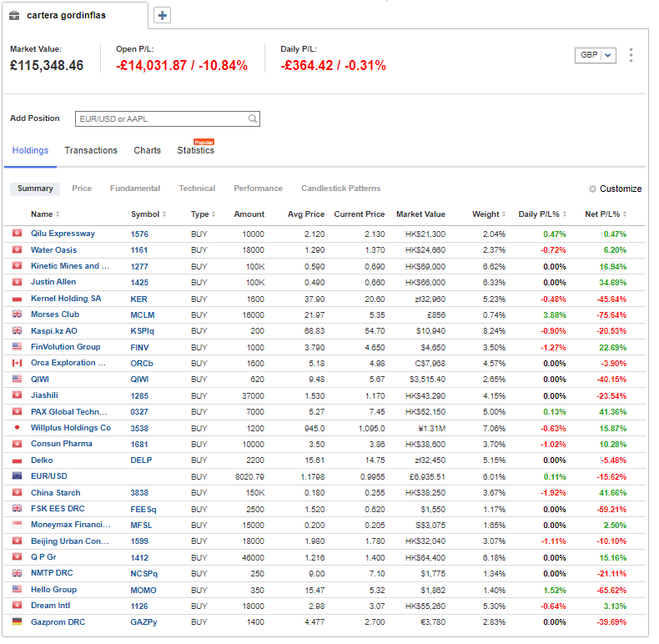Focus the Add Position search field
The width and height of the screenshot is (659, 644).
coord(168,118)
